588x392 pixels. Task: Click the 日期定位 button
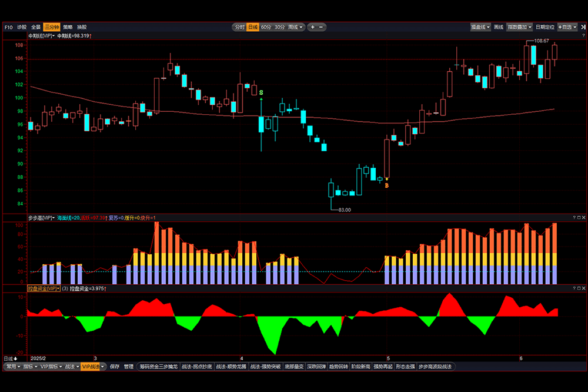(544, 27)
